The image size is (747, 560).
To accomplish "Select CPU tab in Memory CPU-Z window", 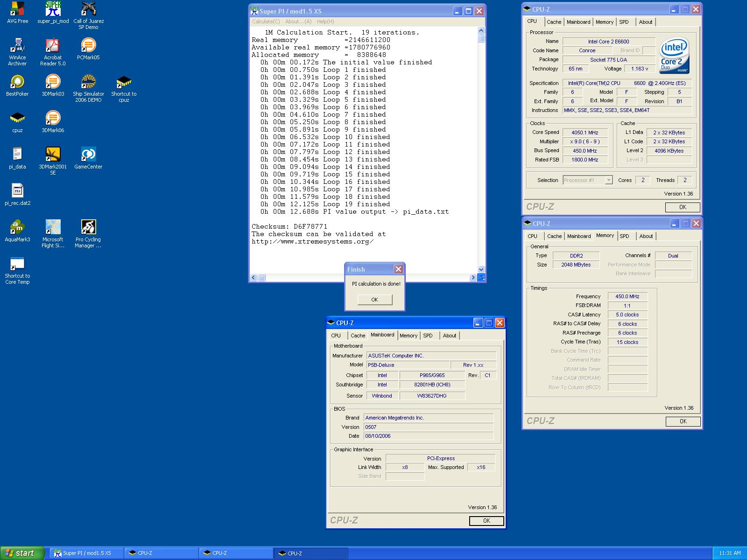I will coord(533,236).
